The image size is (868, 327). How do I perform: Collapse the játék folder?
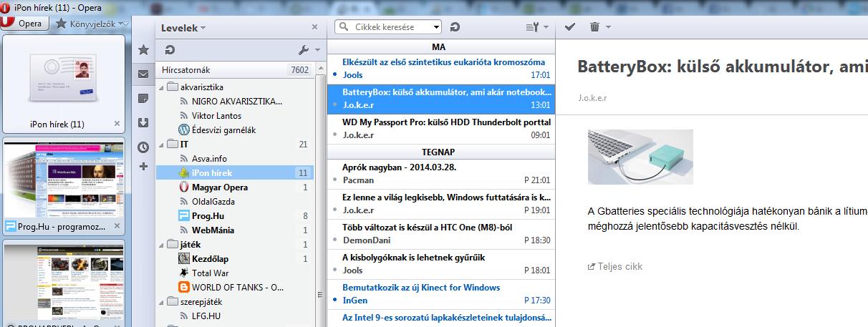click(161, 245)
